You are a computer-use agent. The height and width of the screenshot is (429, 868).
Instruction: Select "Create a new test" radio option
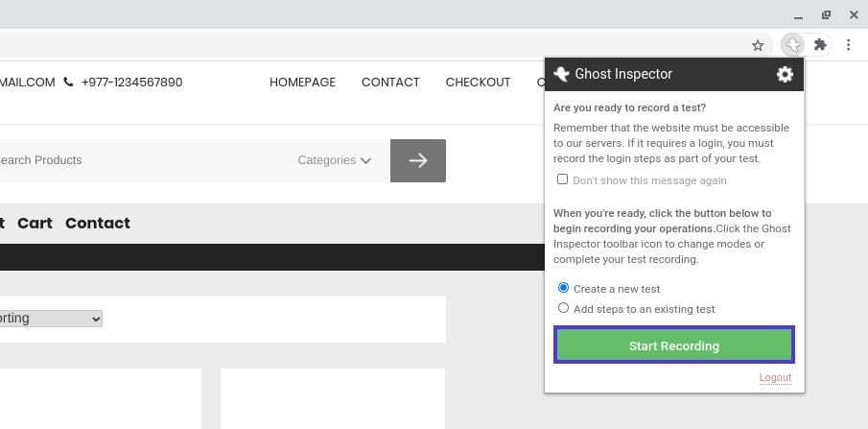point(564,288)
